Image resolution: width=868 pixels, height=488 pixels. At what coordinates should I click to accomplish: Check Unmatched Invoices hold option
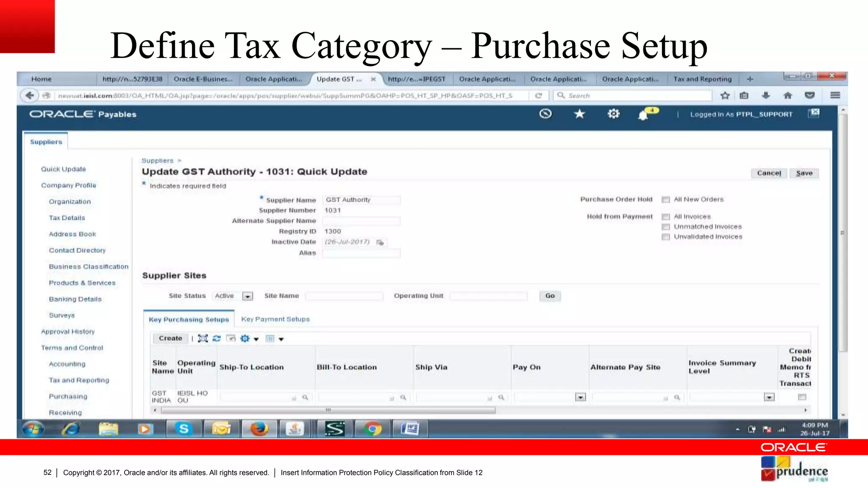click(666, 227)
